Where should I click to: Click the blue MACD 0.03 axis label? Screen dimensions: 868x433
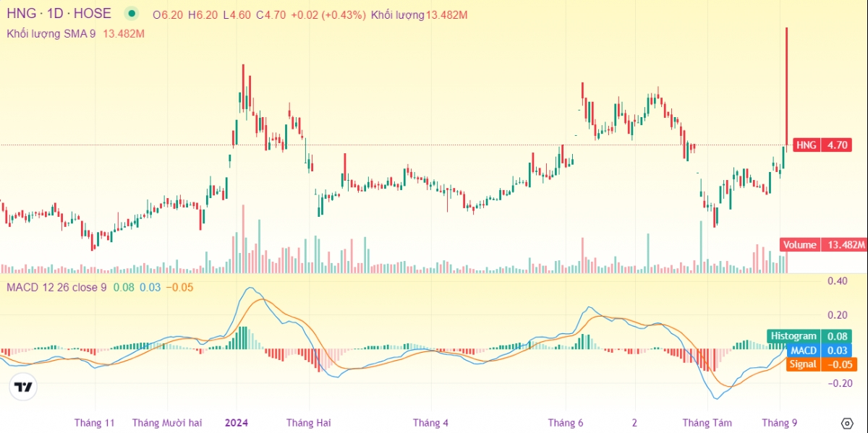click(810, 351)
